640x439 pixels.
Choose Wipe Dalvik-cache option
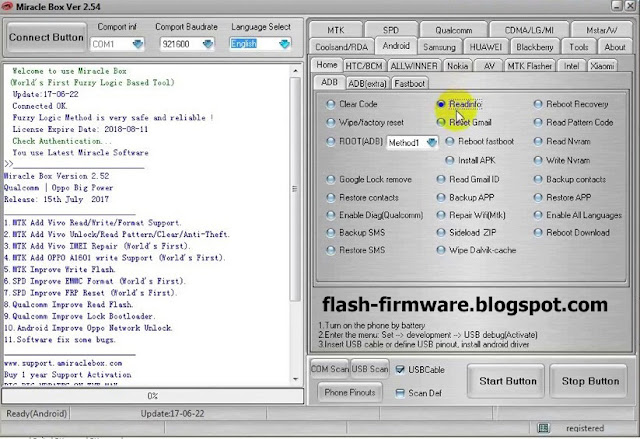click(x=476, y=250)
